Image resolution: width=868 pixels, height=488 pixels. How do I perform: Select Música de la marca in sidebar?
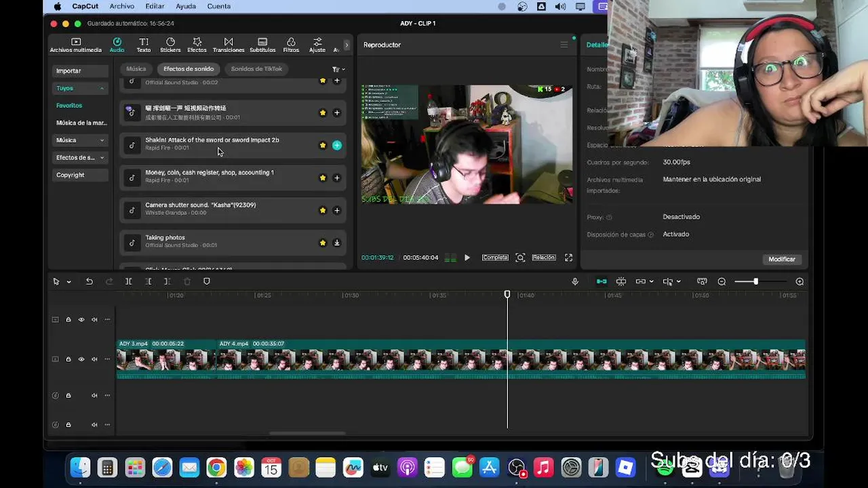tap(81, 123)
